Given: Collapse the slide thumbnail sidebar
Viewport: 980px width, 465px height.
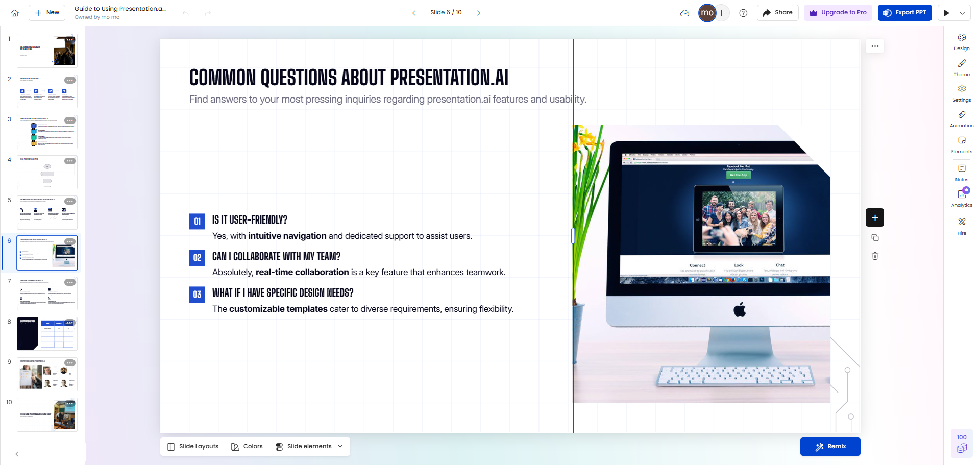Looking at the screenshot, I should tap(17, 454).
